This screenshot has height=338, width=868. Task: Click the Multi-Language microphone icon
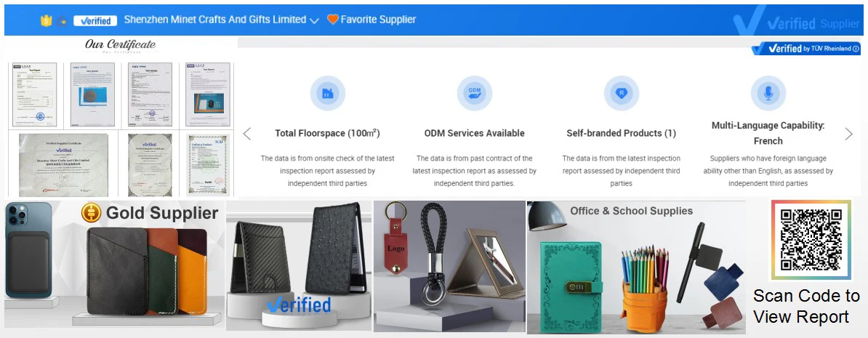pyautogui.click(x=768, y=93)
